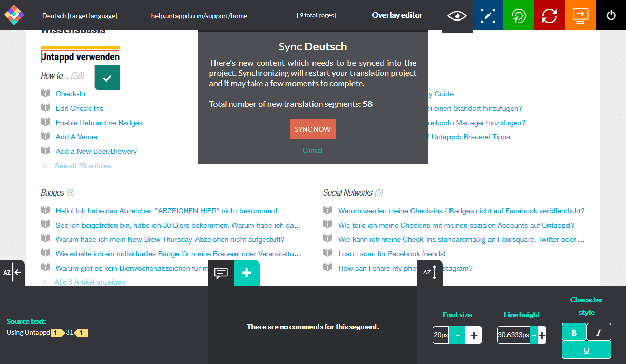Image resolution: width=626 pixels, height=364 pixels.
Task: Open the comments speech bubble icon
Action: coord(221,273)
